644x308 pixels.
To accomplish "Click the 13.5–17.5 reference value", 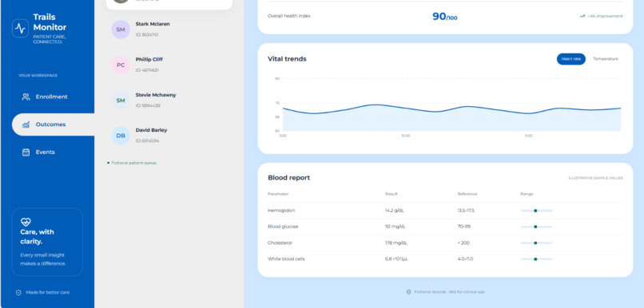I will (466, 211).
